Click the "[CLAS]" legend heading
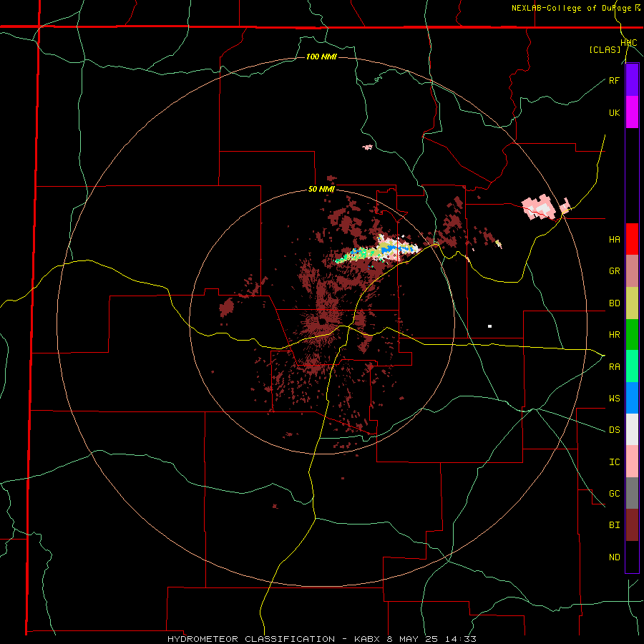Viewport: 644px width, 644px height. (x=605, y=50)
